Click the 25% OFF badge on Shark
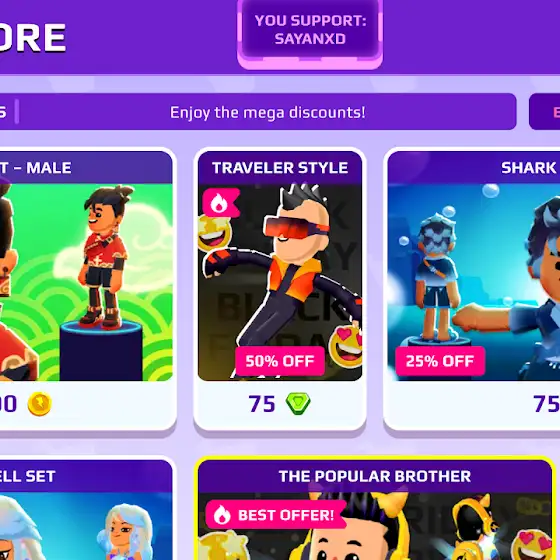560x560 pixels. [440, 361]
